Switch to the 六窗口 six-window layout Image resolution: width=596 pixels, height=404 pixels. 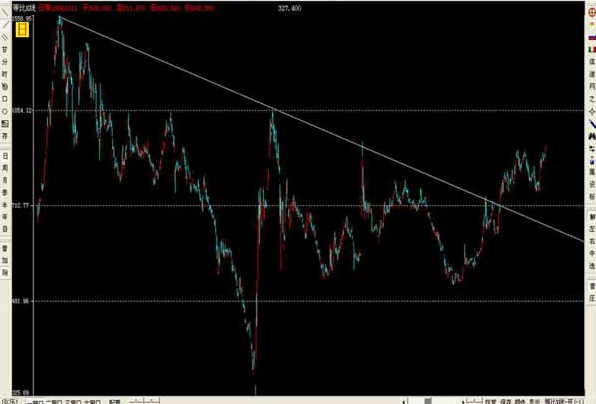click(x=92, y=401)
